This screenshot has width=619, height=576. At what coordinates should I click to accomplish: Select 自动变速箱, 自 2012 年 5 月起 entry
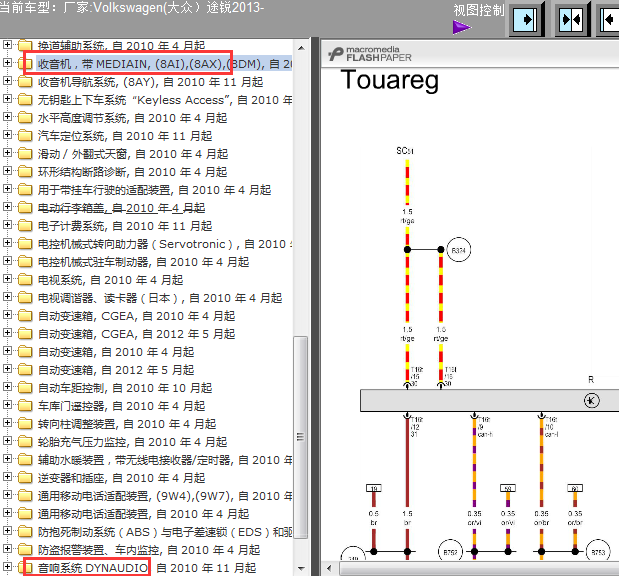116,370
